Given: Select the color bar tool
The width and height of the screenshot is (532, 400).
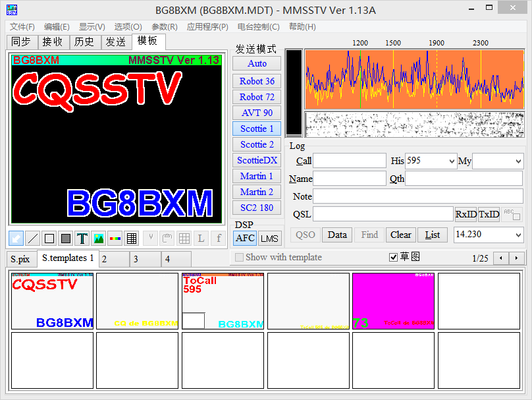Looking at the screenshot, I should pos(115,239).
